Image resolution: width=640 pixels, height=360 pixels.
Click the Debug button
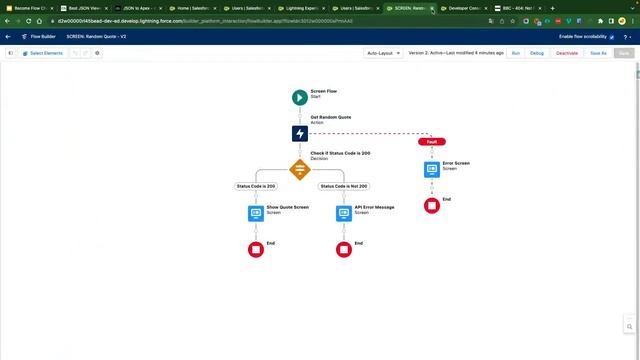tap(537, 53)
